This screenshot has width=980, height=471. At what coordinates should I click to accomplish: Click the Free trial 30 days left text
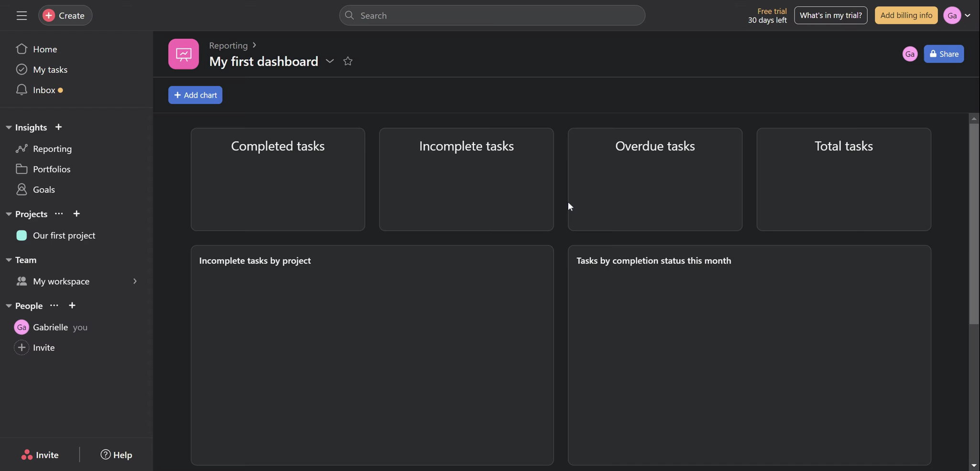tap(767, 15)
